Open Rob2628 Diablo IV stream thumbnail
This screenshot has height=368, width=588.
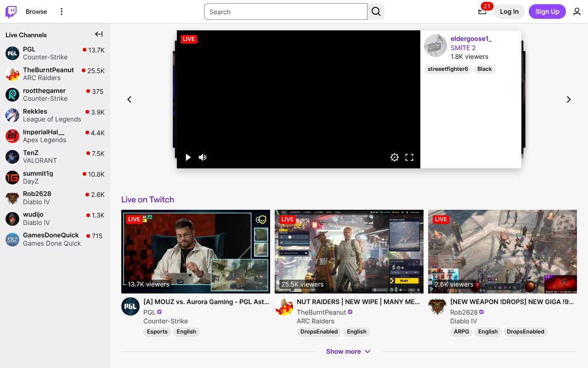click(x=503, y=252)
